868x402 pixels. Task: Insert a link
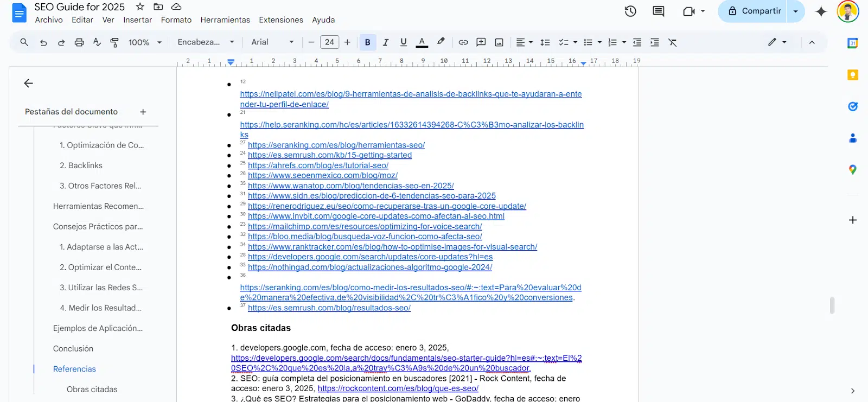coord(463,42)
